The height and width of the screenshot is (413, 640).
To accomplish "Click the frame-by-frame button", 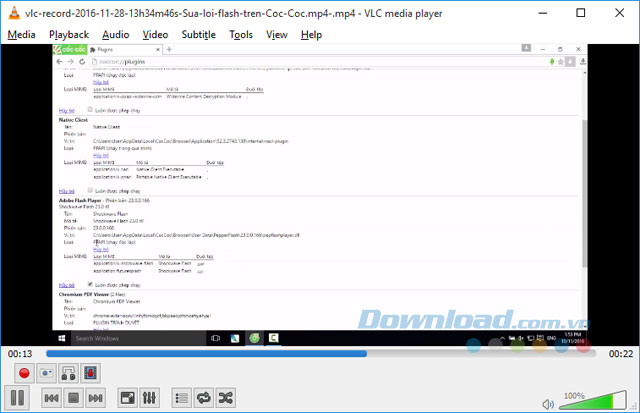I will pos(90,373).
